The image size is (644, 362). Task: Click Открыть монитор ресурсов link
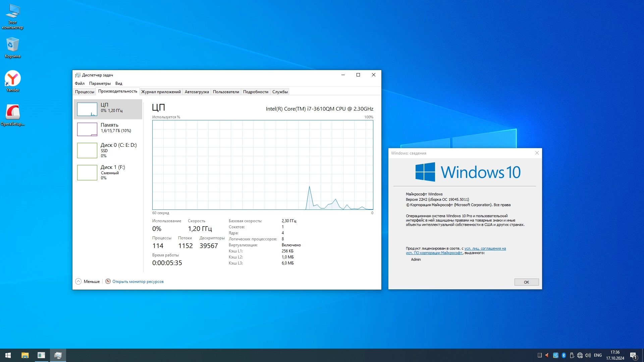pos(138,282)
